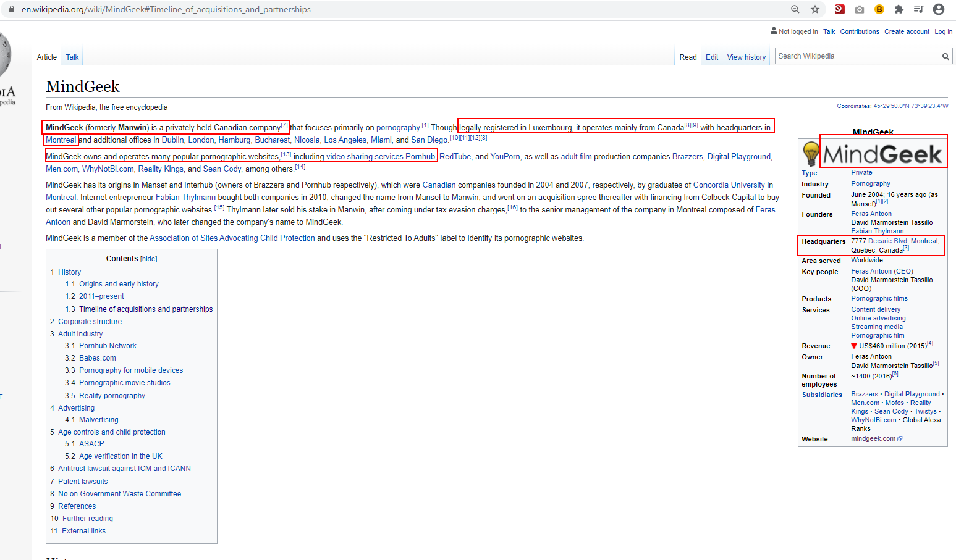This screenshot has height=560, width=956.
Task: Open the Create account link
Action: (907, 31)
